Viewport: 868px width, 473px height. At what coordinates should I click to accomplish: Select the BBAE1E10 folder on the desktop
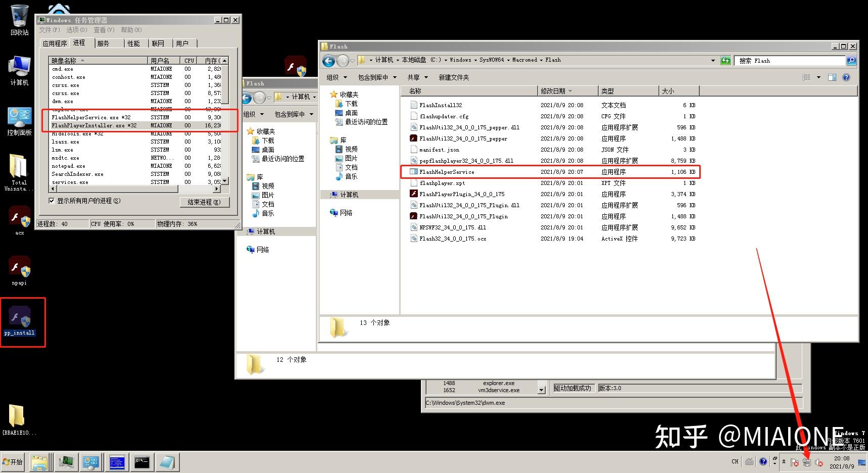tap(19, 419)
